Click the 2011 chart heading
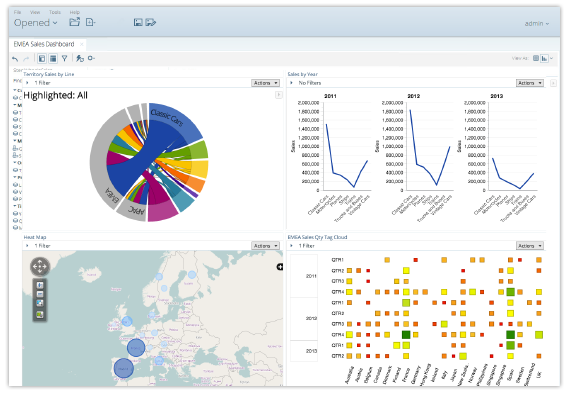Image resolution: width=570 pixels, height=393 pixels. pos(330,96)
